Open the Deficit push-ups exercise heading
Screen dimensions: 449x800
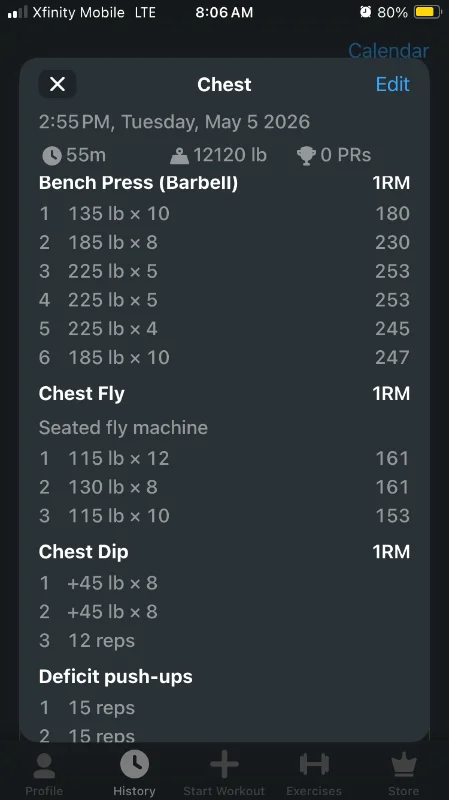tap(116, 677)
